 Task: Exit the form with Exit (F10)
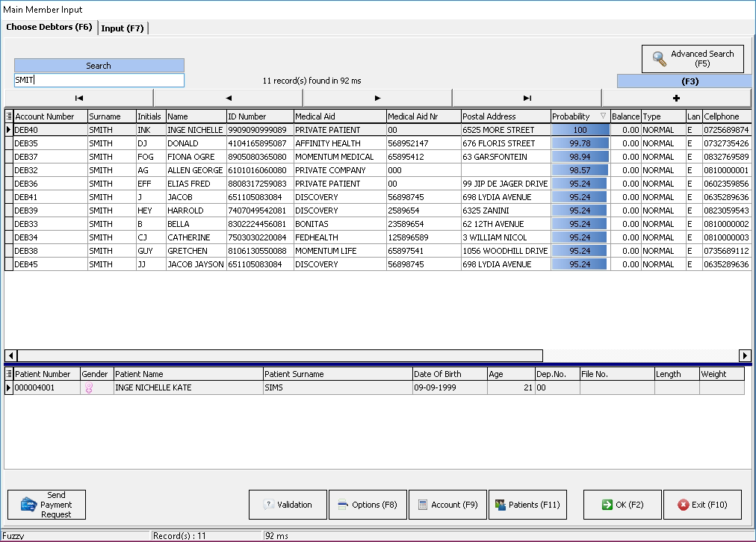coord(701,505)
